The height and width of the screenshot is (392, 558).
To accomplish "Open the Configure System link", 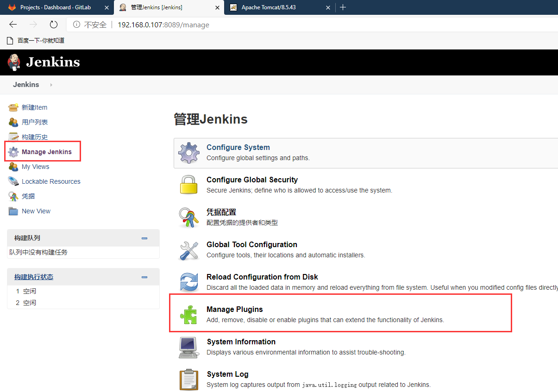I will pyautogui.click(x=238, y=147).
